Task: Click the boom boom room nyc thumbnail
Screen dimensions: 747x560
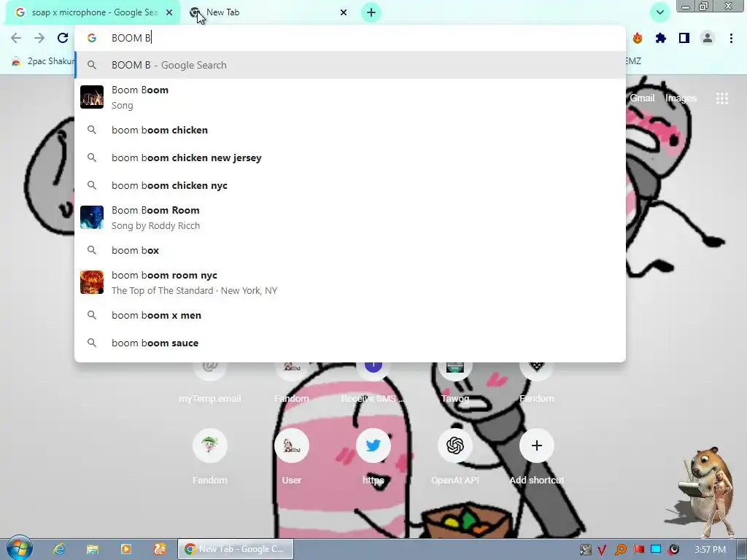Action: coord(91,282)
